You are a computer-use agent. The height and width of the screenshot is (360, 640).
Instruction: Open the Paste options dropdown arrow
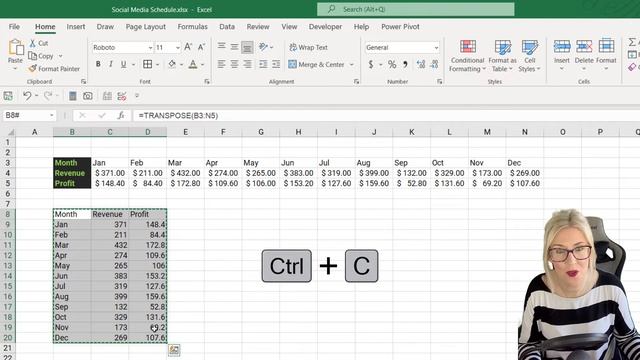point(16,69)
